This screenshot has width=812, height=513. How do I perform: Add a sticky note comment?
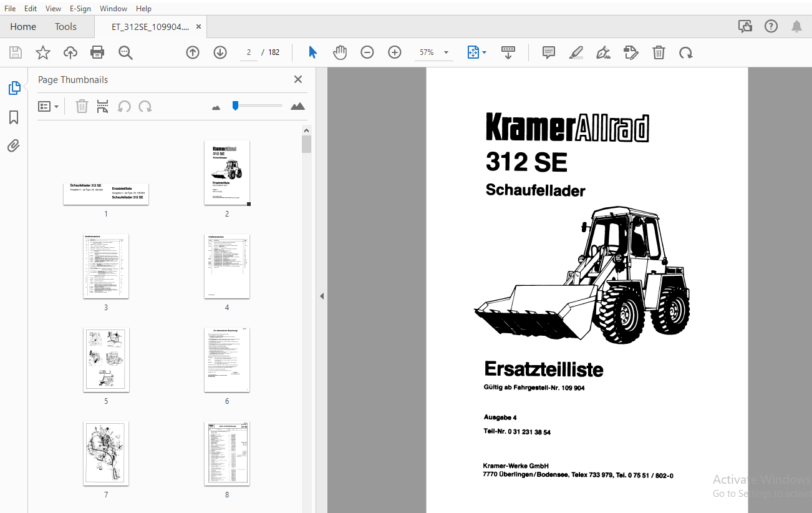pyautogui.click(x=549, y=52)
